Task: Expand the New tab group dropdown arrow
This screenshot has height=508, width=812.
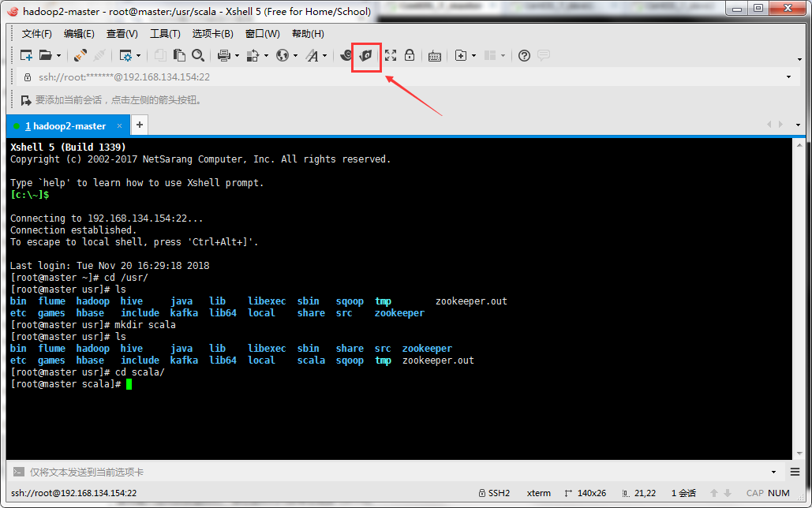Action: (473, 56)
